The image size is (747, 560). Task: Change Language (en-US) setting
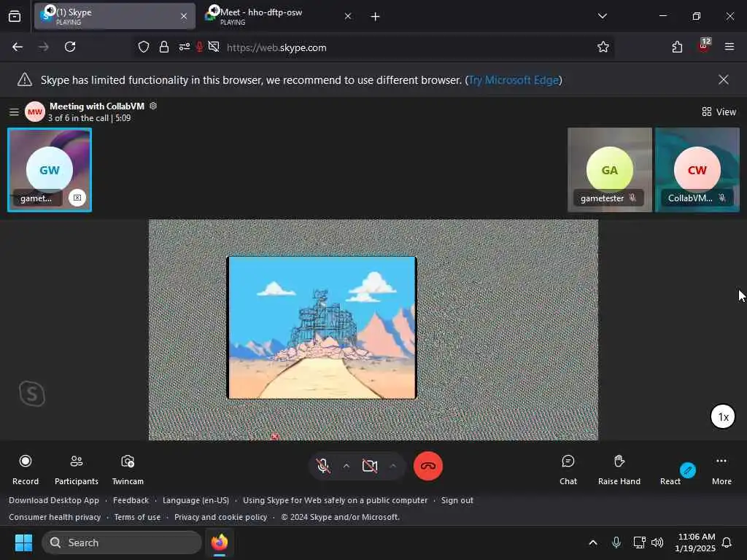196,500
